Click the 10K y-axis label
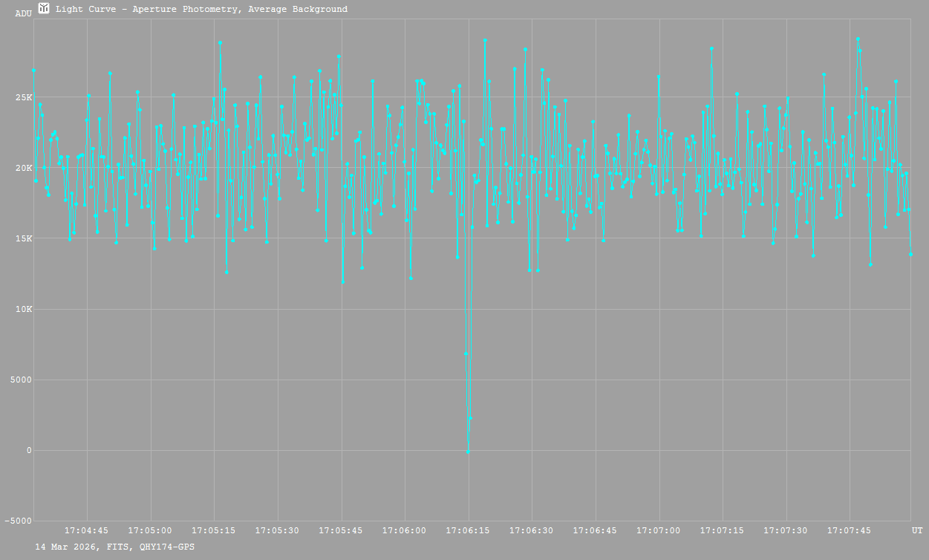Viewport: 929px width, 560px height. [24, 310]
